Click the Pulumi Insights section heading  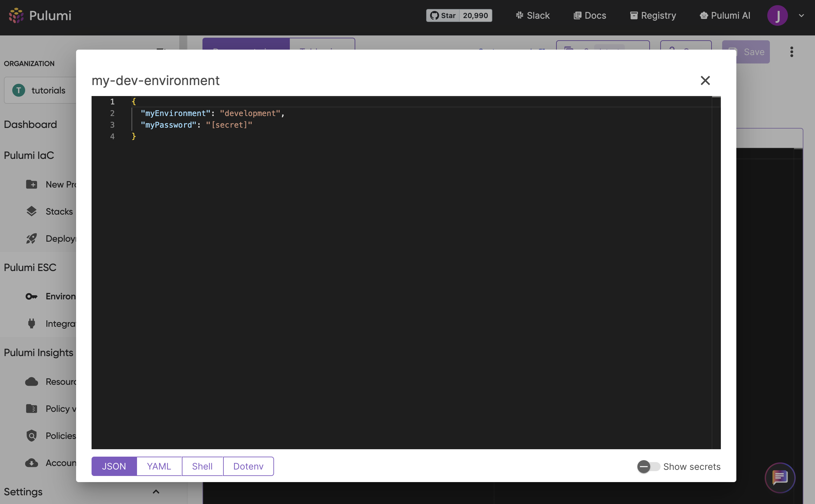[38, 352]
